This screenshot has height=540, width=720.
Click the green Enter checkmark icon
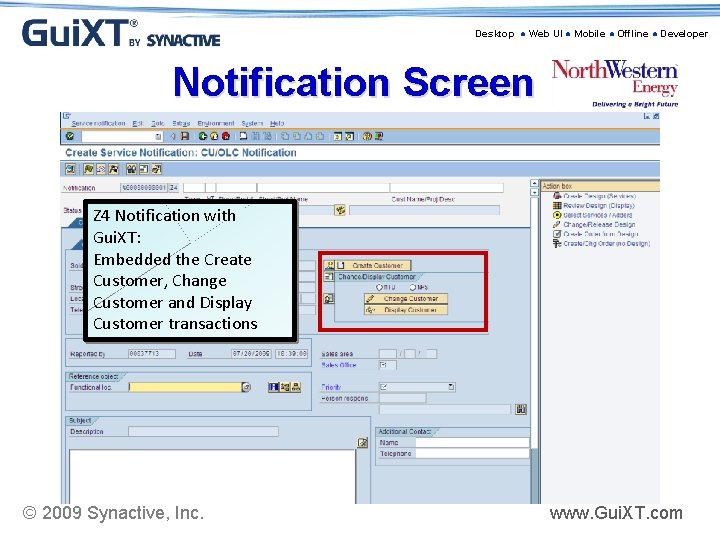[70, 136]
